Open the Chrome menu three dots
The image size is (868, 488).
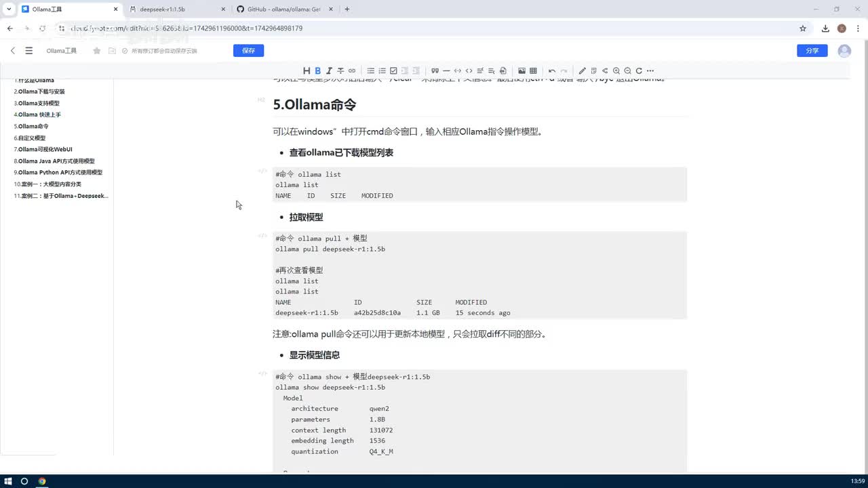858,28
